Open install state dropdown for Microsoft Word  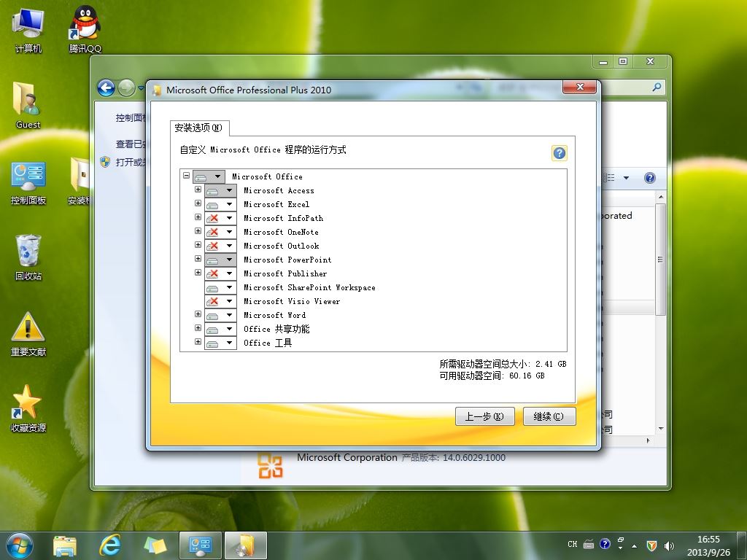pyautogui.click(x=220, y=315)
